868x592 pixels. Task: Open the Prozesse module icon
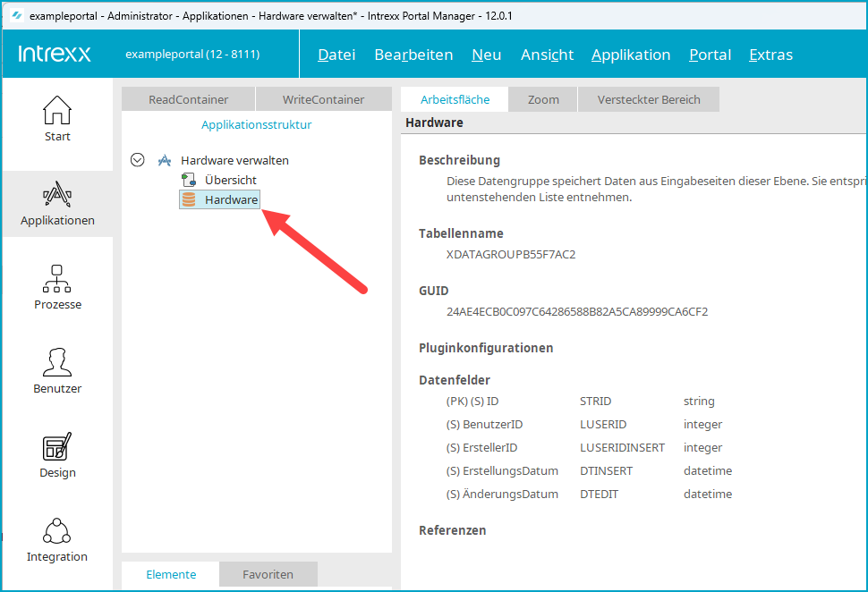pyautogui.click(x=57, y=278)
